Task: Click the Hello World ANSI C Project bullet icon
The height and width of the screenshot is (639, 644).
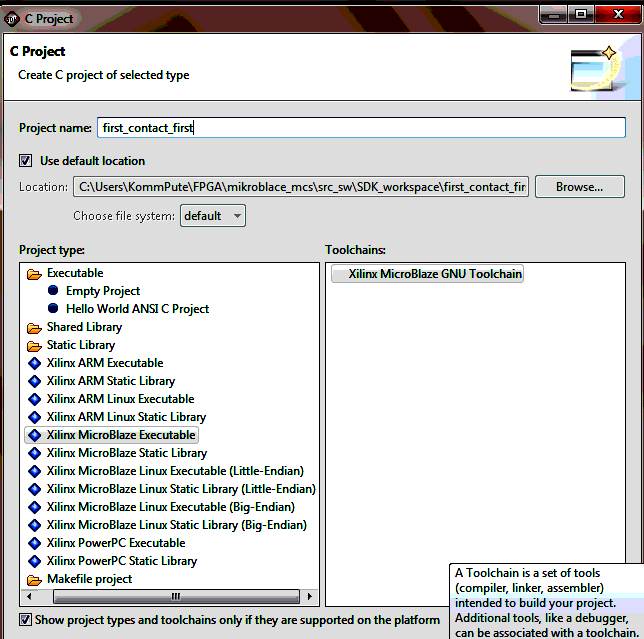Action: [53, 308]
